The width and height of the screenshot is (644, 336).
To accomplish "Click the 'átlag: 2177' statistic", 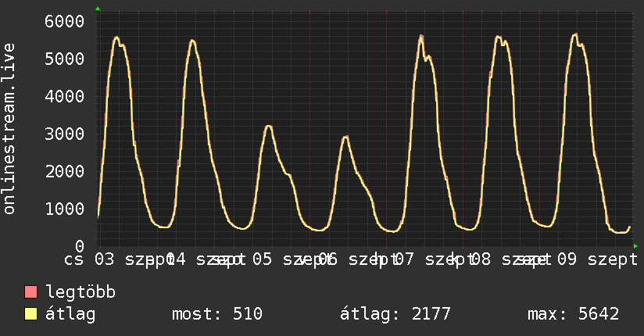I will 395,314.
